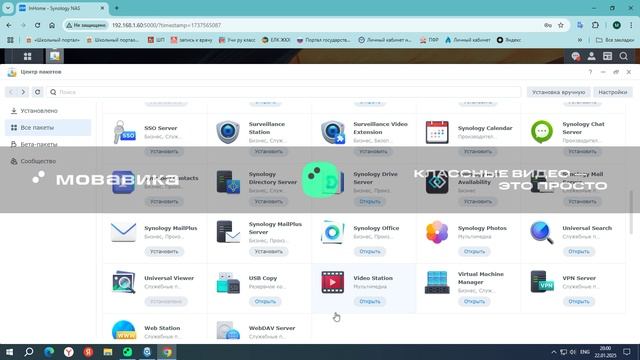640x360 pixels.
Task: Install Synology MailPlus package
Action: click(x=164, y=251)
